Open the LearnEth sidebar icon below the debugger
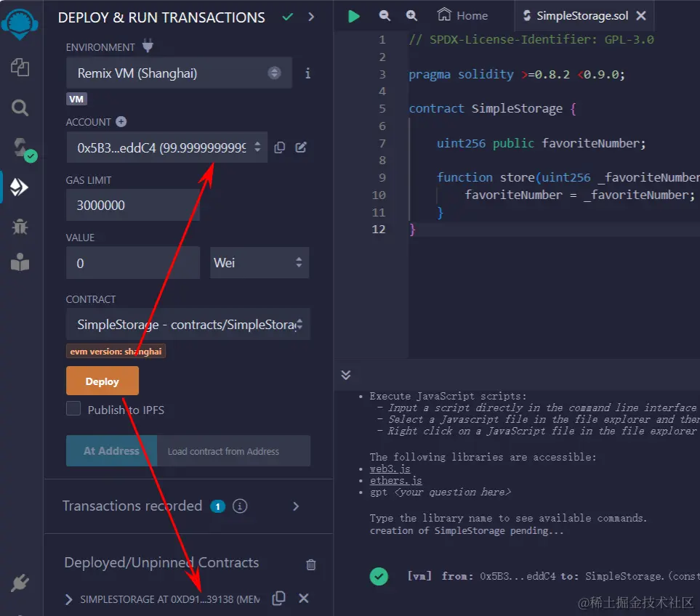Screen dimensions: 700x616 [x=20, y=262]
